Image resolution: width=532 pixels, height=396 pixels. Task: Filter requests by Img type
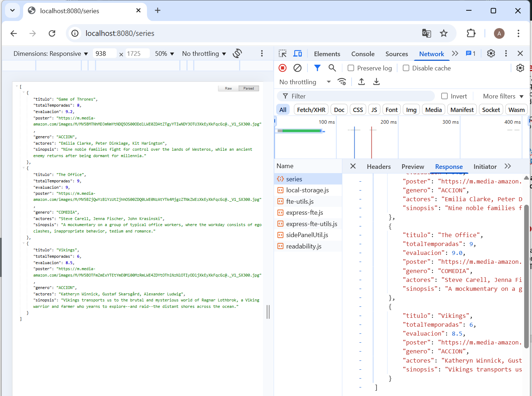tap(411, 110)
